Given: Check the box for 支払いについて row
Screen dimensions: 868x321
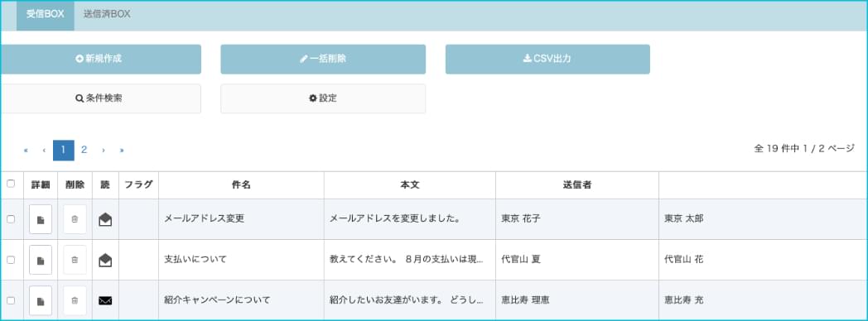Looking at the screenshot, I should click(11, 260).
